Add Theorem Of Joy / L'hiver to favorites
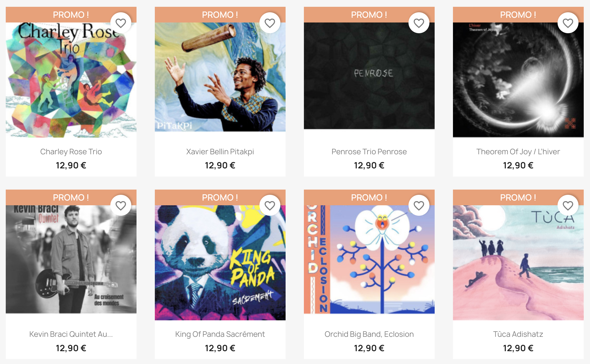 [568, 23]
